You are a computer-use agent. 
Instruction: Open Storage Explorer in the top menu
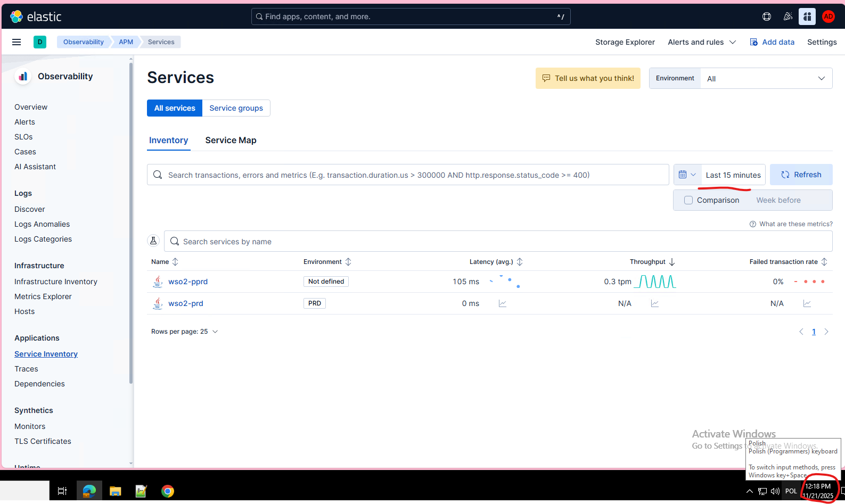click(x=625, y=42)
